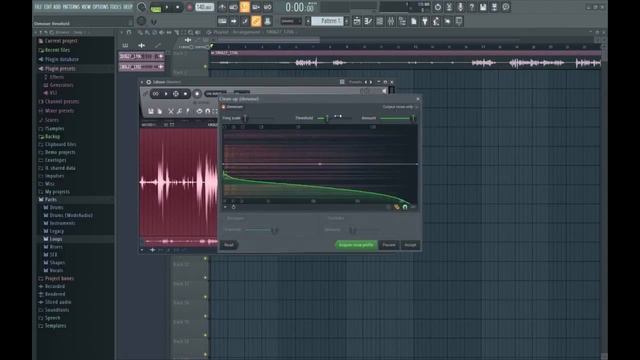
Task: Adjust the Threshold slider in Denoiser
Action: [x=334, y=118]
